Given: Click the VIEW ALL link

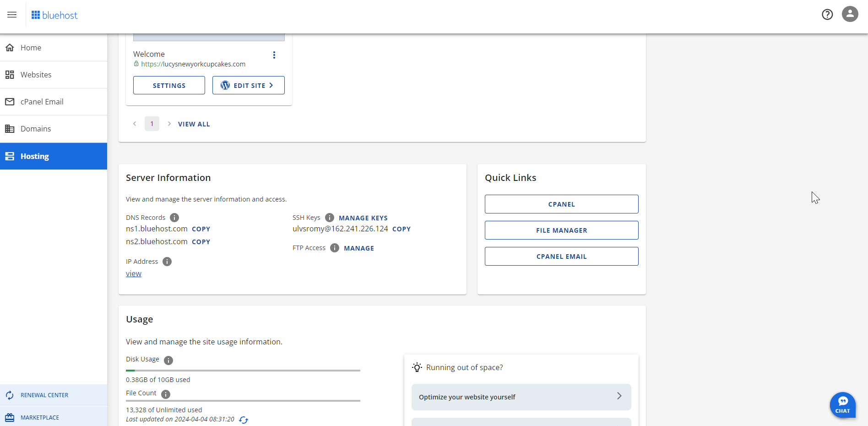Looking at the screenshot, I should coord(194,124).
